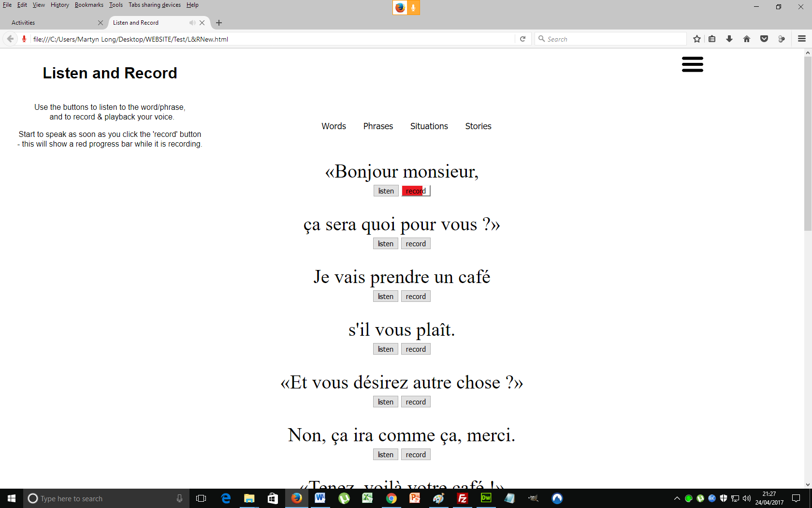Click the Windows search box "Type here to search"
812x508 pixels.
(105, 498)
